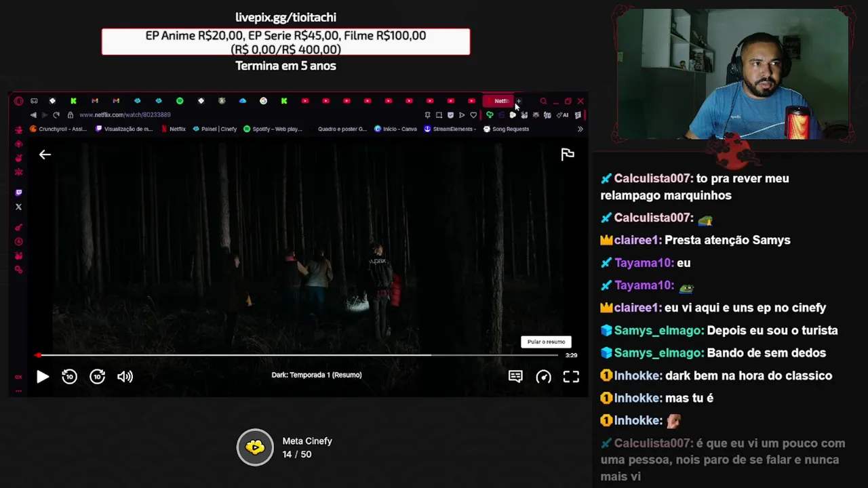Report a problem with the flag icon
868x488 pixels.
pyautogui.click(x=568, y=155)
